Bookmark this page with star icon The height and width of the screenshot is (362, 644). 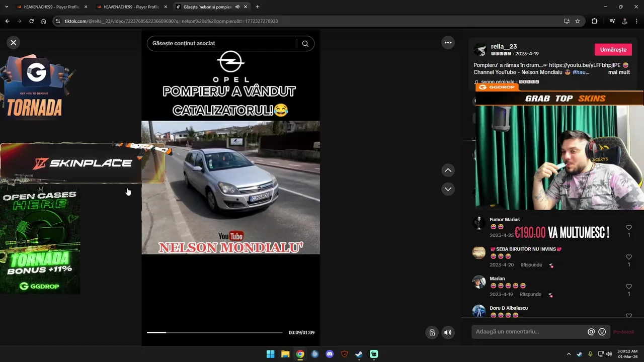pos(578,21)
